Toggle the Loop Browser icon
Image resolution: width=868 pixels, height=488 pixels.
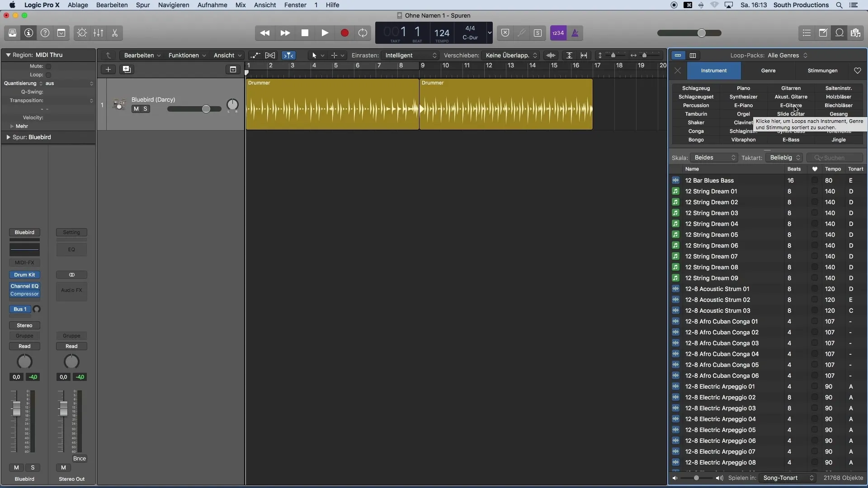[x=839, y=33]
